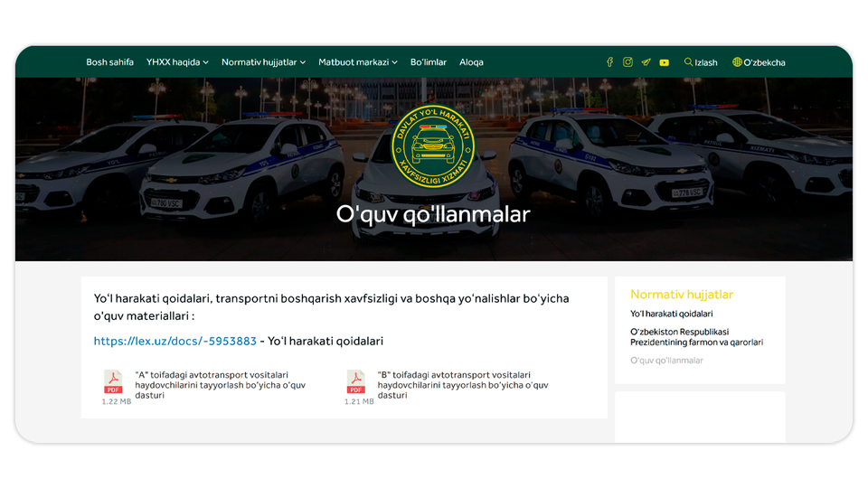Click the "Yo'l harakati qoidalari, transportni boshqarish" paragraph
This screenshot has height=488, width=868.
(x=332, y=307)
